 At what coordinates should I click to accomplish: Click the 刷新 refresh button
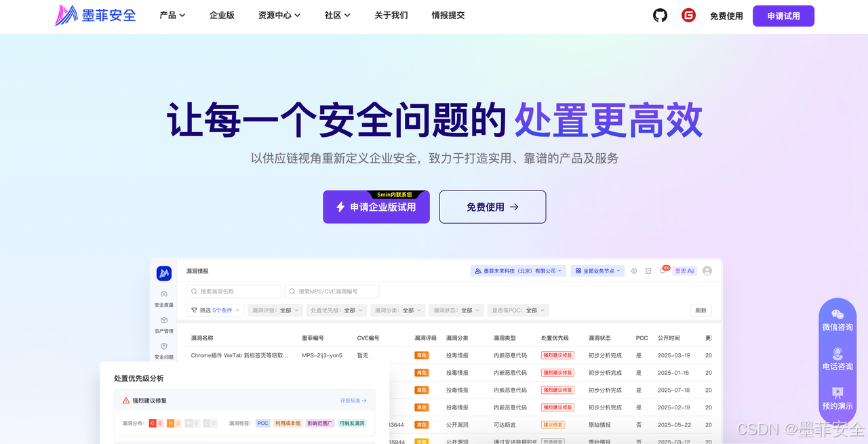[701, 310]
